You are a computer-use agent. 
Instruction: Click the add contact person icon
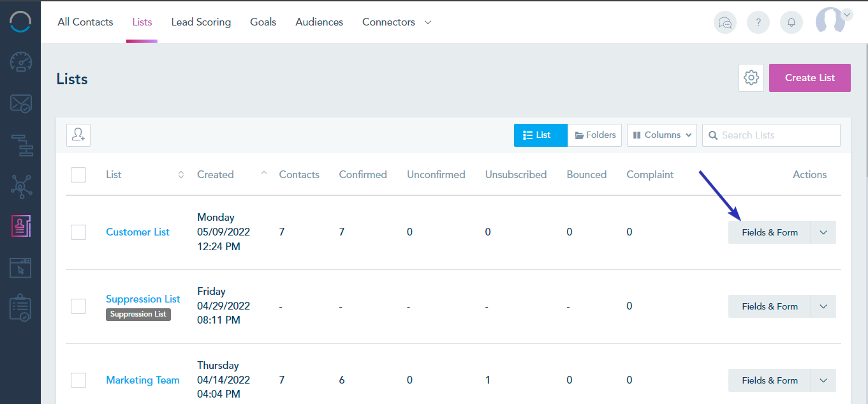coord(78,135)
